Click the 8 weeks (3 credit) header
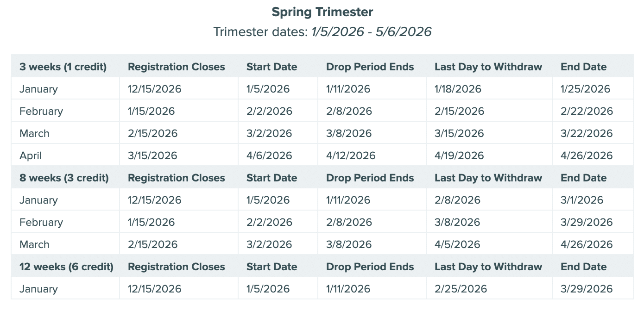Viewport: 644px width, 311px height. coord(64,178)
